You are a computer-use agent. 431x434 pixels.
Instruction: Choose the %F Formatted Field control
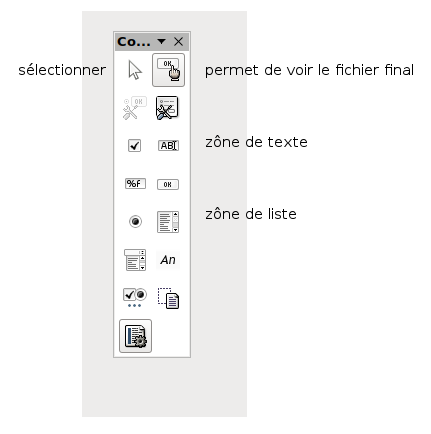[135, 183]
